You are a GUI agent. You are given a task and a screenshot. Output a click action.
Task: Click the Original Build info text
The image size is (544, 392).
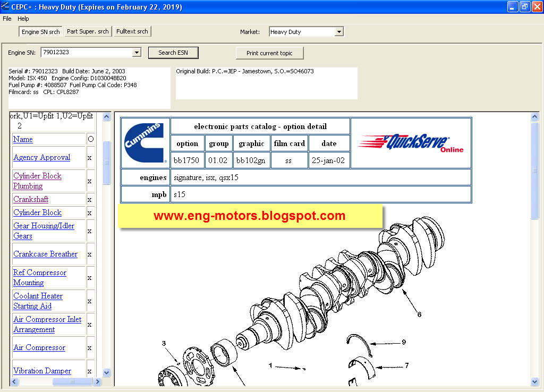(245, 72)
